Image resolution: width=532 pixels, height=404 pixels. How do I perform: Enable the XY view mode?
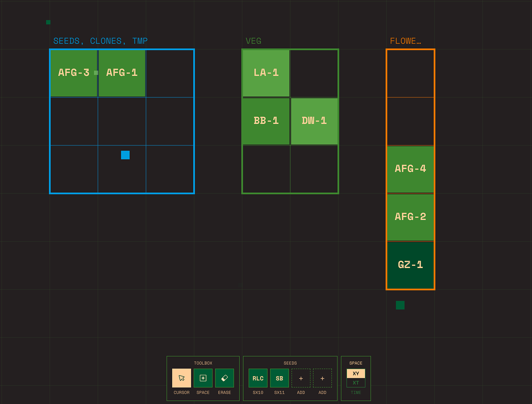click(356, 373)
